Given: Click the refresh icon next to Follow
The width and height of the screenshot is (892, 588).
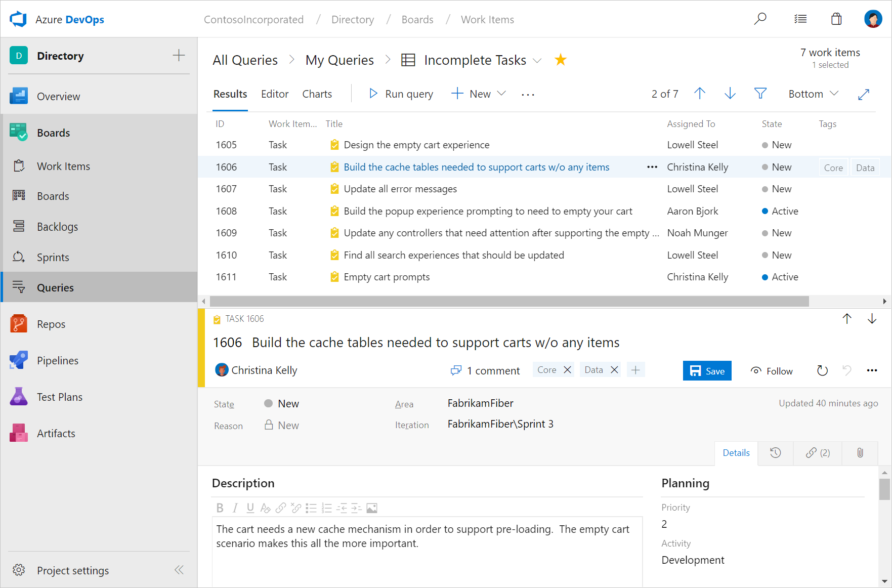Looking at the screenshot, I should [x=822, y=371].
